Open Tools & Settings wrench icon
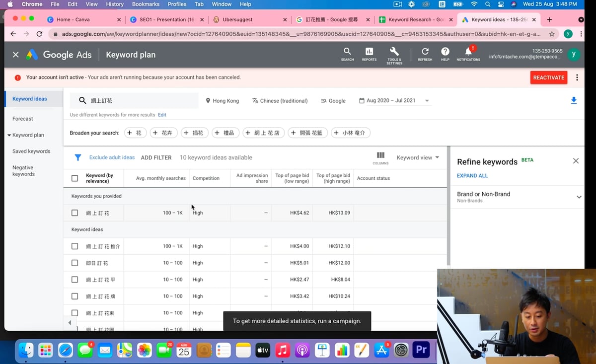The width and height of the screenshot is (596, 364). click(394, 52)
